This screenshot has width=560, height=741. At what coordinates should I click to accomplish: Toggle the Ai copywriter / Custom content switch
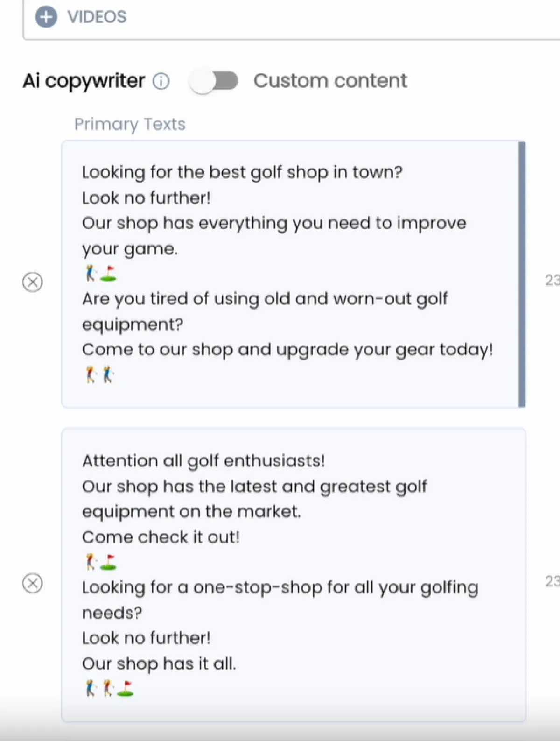(214, 81)
